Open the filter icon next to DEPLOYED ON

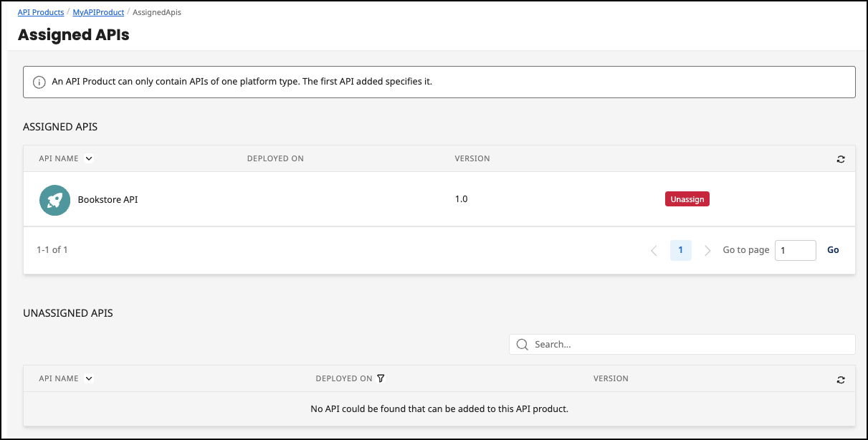381,378
